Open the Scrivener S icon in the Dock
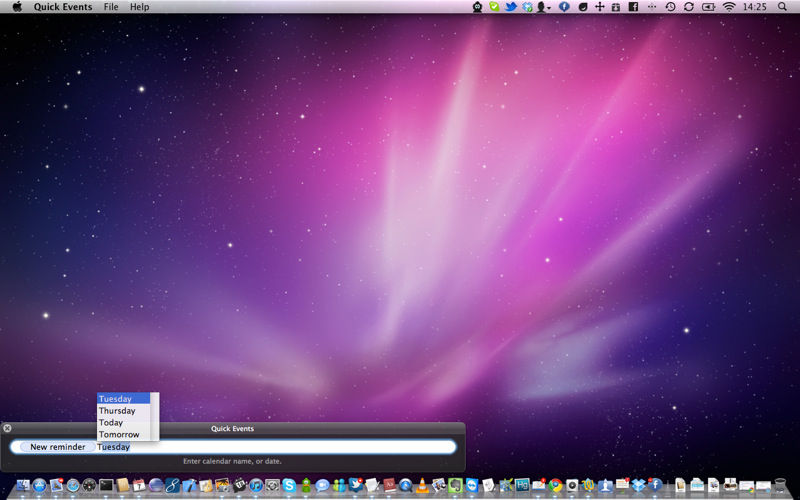This screenshot has width=800, height=500. (x=172, y=485)
